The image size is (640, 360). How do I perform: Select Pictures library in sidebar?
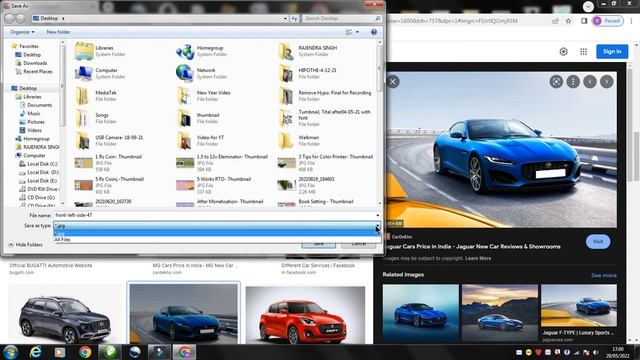(36, 122)
